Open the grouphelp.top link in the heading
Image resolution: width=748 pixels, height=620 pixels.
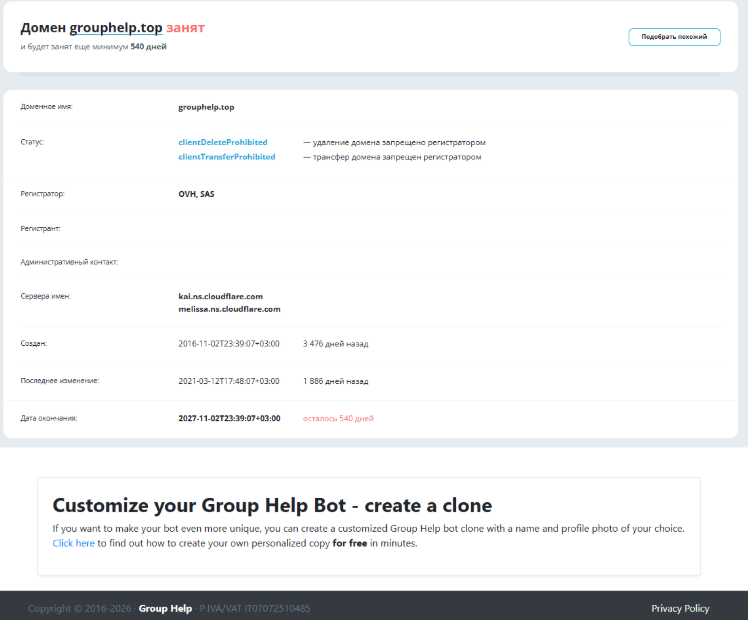coord(116,28)
